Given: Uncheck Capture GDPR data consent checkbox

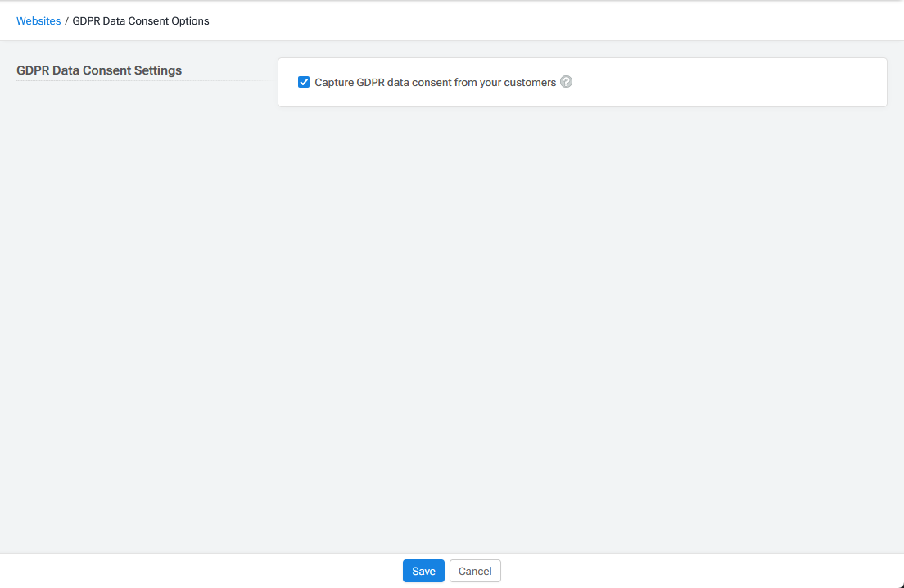Looking at the screenshot, I should pyautogui.click(x=304, y=82).
